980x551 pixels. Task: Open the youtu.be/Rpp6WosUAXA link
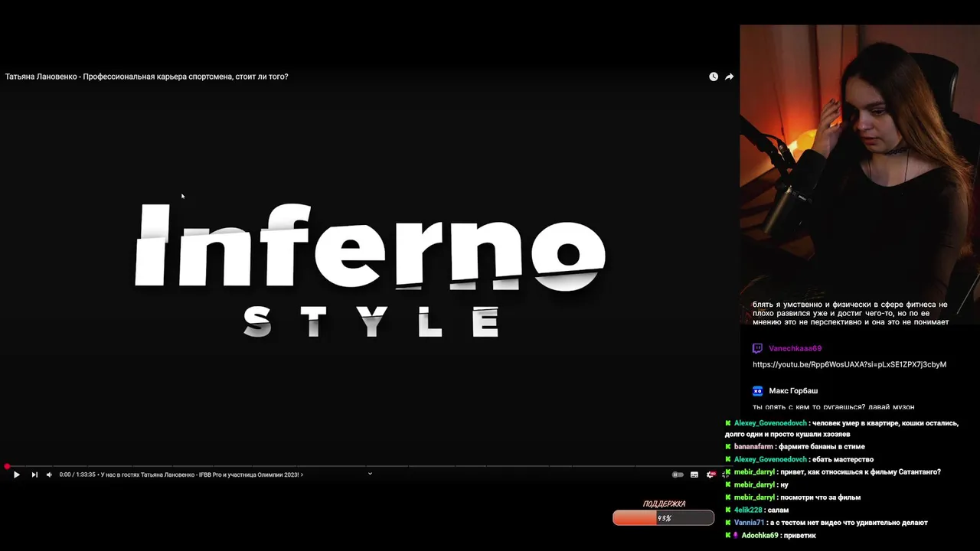pos(849,364)
